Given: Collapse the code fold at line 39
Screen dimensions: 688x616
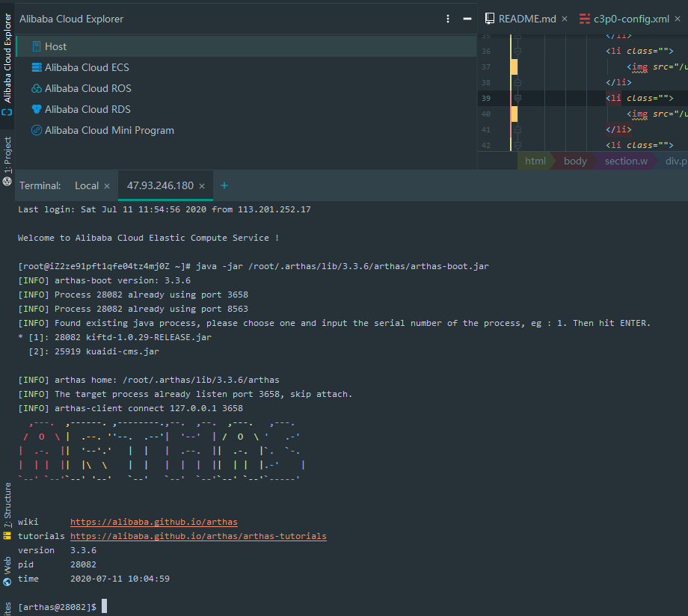Looking at the screenshot, I should (517, 98).
